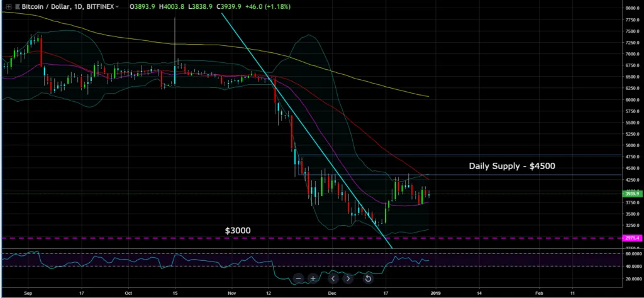
Task: Click the 40.0000 RSI axis label
Action: [x=633, y=267]
